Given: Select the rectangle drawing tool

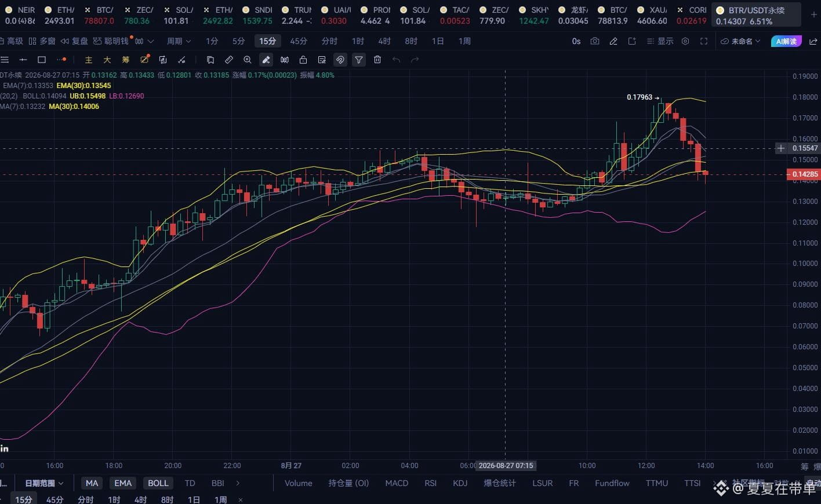Looking at the screenshot, I should coord(42,60).
